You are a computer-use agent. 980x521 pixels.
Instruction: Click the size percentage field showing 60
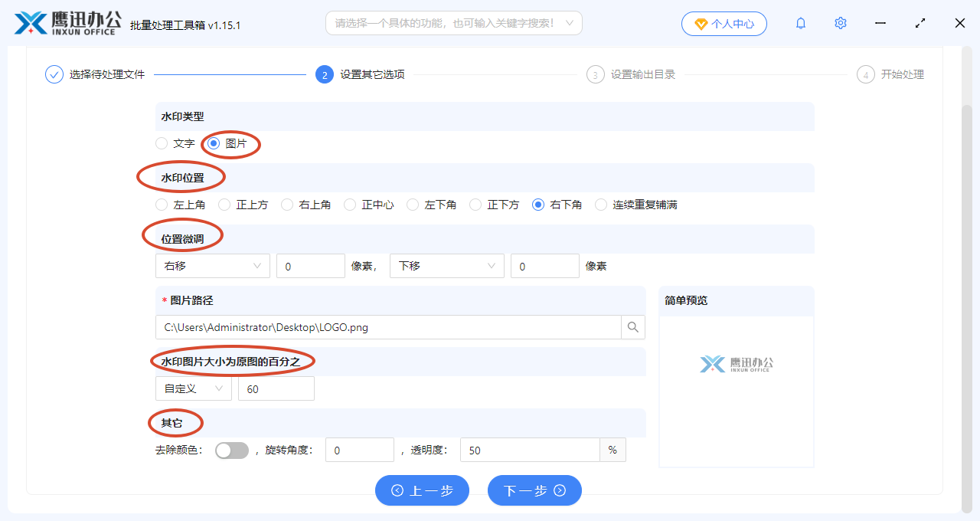276,388
